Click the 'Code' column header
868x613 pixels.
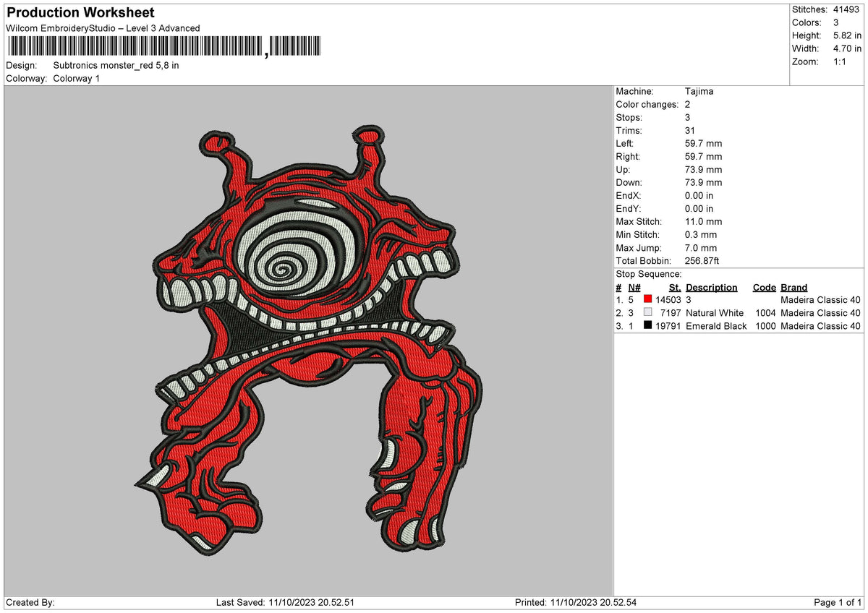click(764, 287)
